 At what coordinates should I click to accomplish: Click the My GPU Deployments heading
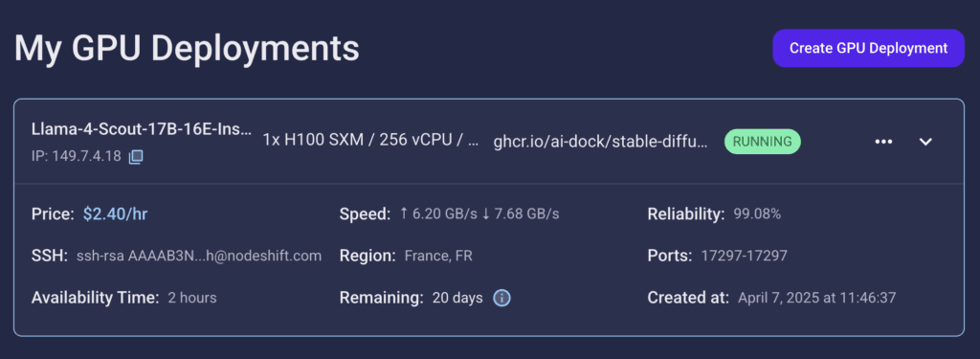click(x=187, y=48)
